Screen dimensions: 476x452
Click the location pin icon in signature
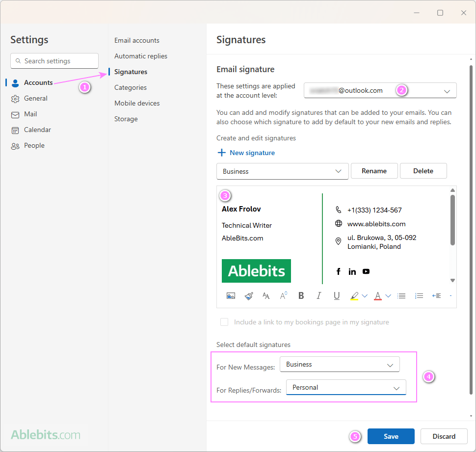point(338,241)
